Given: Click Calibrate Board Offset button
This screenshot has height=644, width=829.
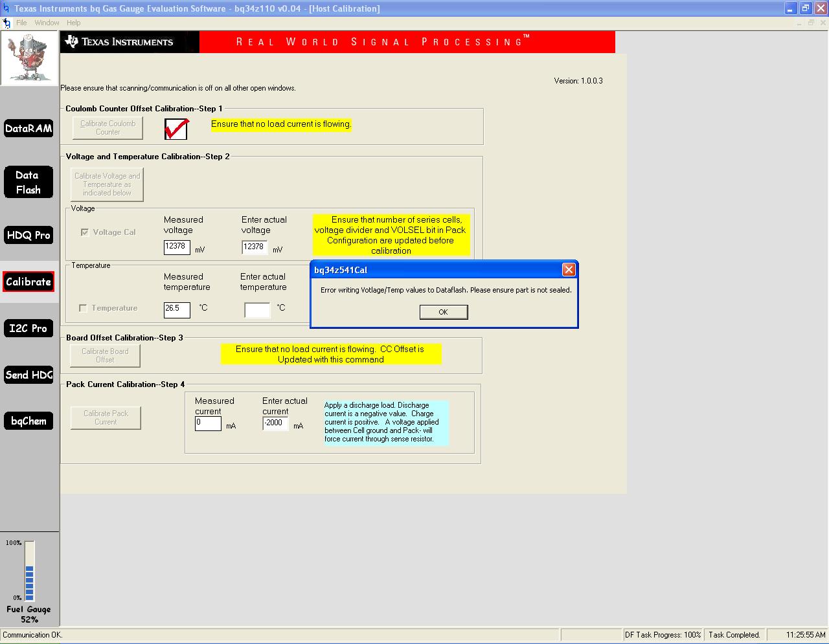Looking at the screenshot, I should (x=105, y=355).
